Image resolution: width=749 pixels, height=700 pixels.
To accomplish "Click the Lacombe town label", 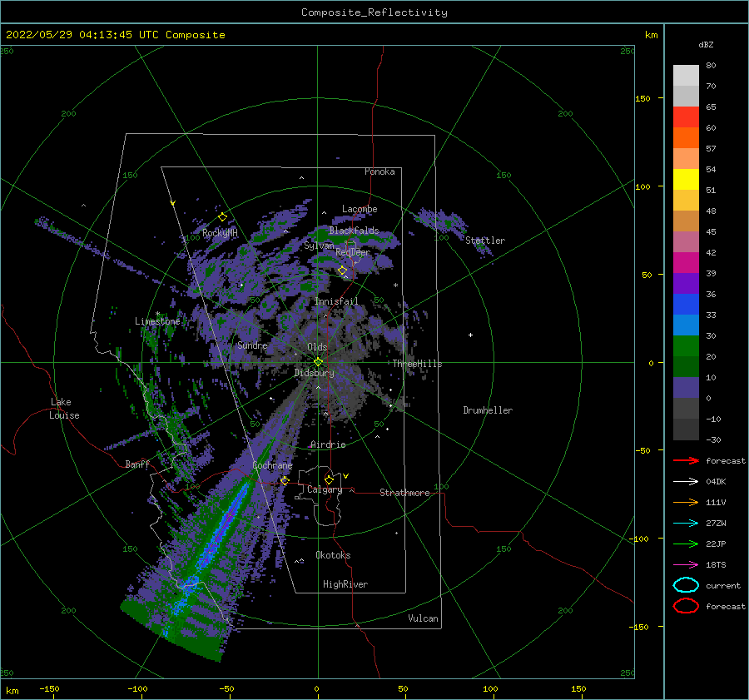I will [360, 209].
